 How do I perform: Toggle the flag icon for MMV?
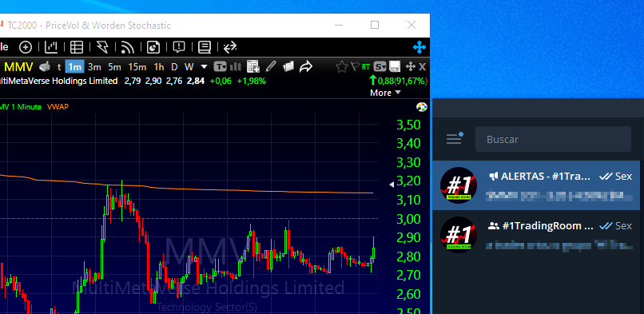[x=355, y=66]
